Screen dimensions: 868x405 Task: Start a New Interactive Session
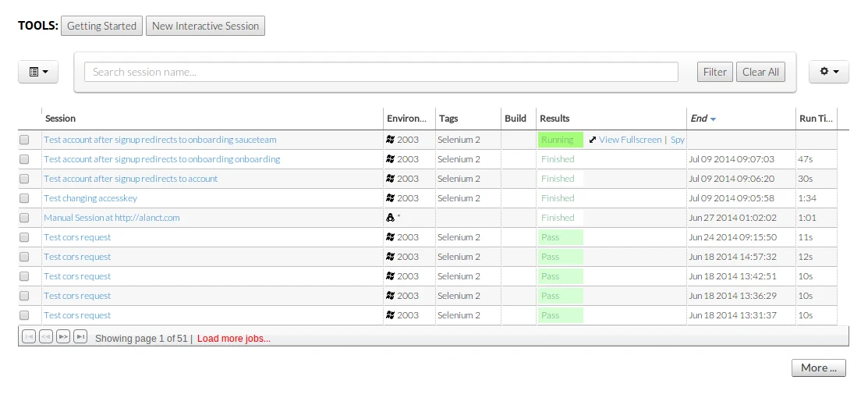click(x=205, y=26)
